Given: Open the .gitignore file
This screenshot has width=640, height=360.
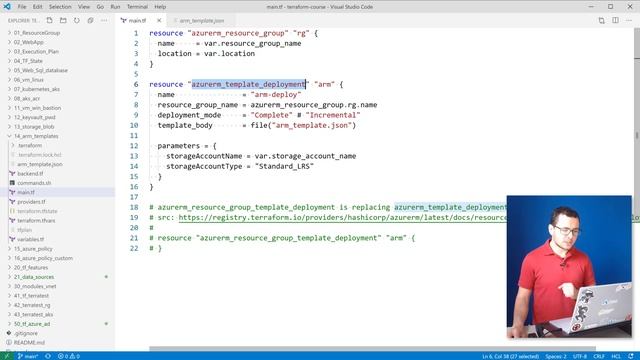Looking at the screenshot, I should [x=25, y=333].
